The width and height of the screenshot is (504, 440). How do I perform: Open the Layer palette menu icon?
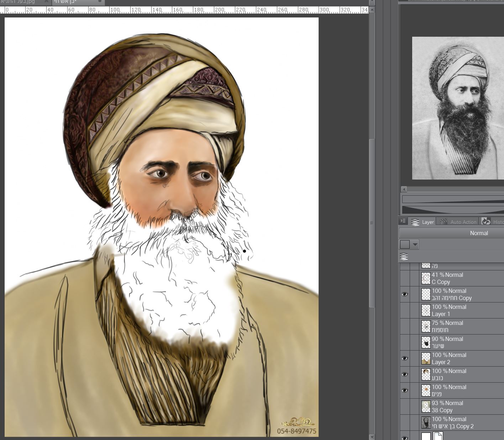(x=403, y=221)
